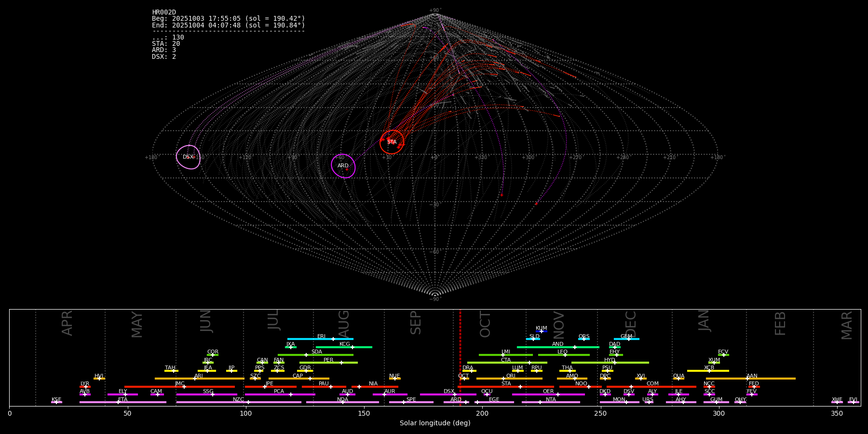Click the +90° north pole label
Viewport: 868px width, 434px height.
coord(434,11)
